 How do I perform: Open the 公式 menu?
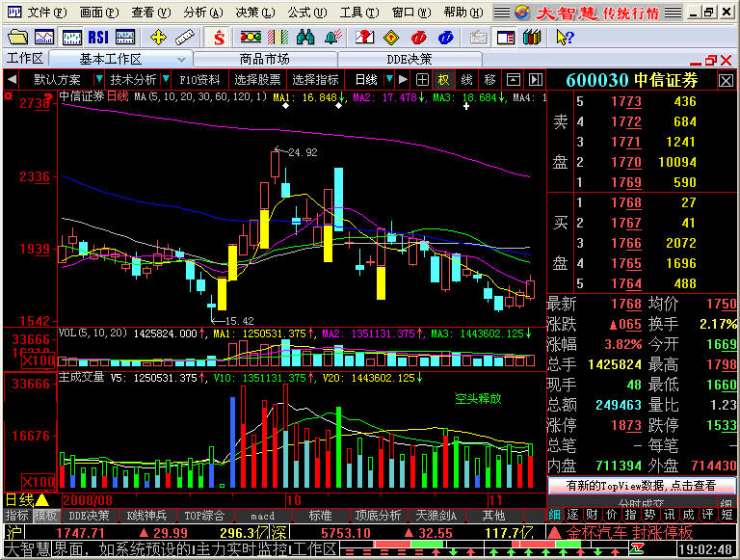306,13
